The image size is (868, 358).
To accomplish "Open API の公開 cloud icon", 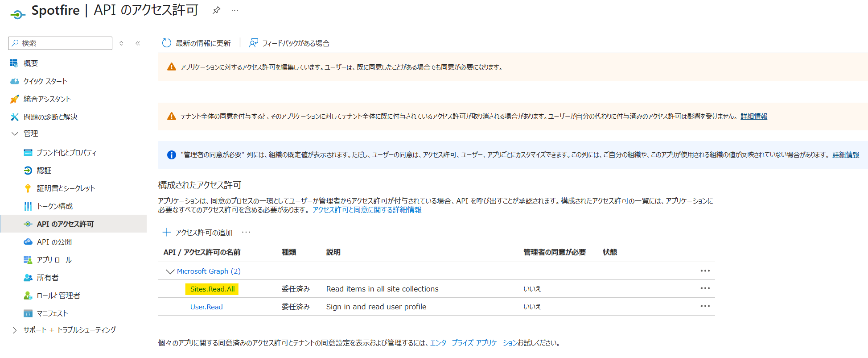I will pos(28,241).
